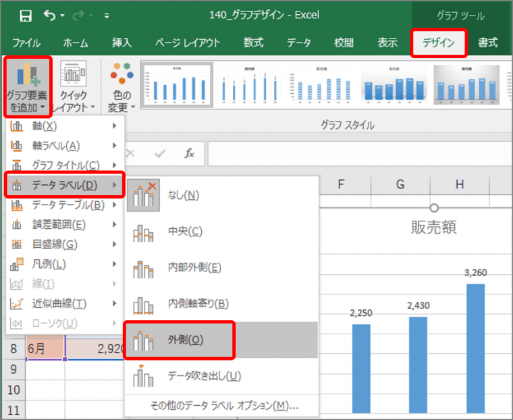Choose 内部外側(E) data label position
Screen dimensions: 513x420
(x=222, y=267)
